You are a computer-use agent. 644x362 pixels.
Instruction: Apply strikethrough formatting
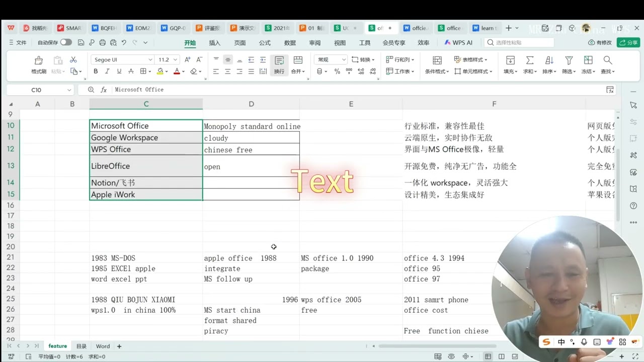[131, 71]
